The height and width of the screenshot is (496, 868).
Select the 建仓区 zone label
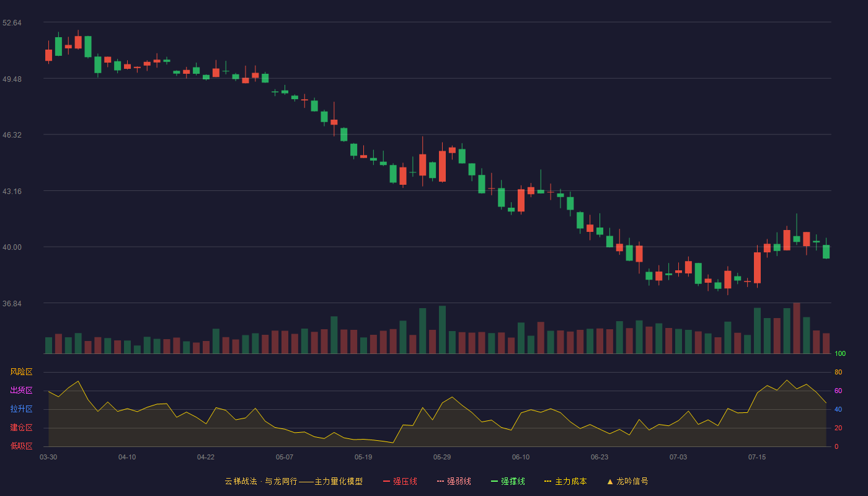click(21, 428)
